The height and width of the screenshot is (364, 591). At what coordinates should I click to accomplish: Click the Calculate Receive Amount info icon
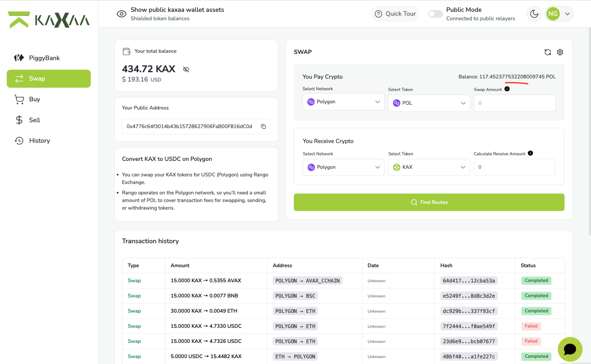530,153
